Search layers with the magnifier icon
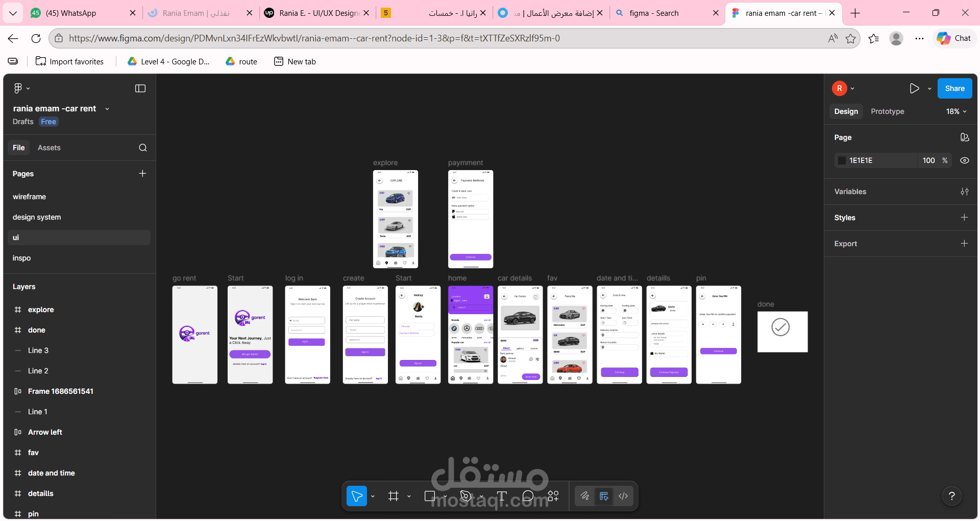This screenshot has width=980, height=521. [x=143, y=148]
